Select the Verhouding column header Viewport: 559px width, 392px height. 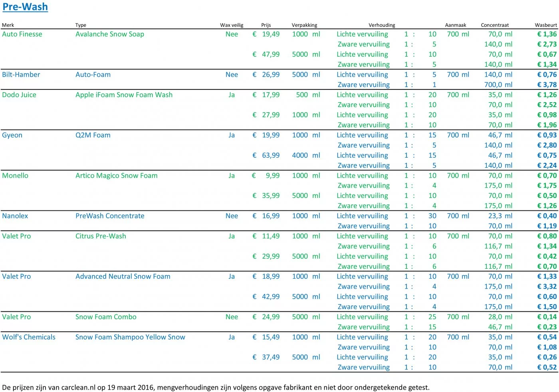coord(382,25)
